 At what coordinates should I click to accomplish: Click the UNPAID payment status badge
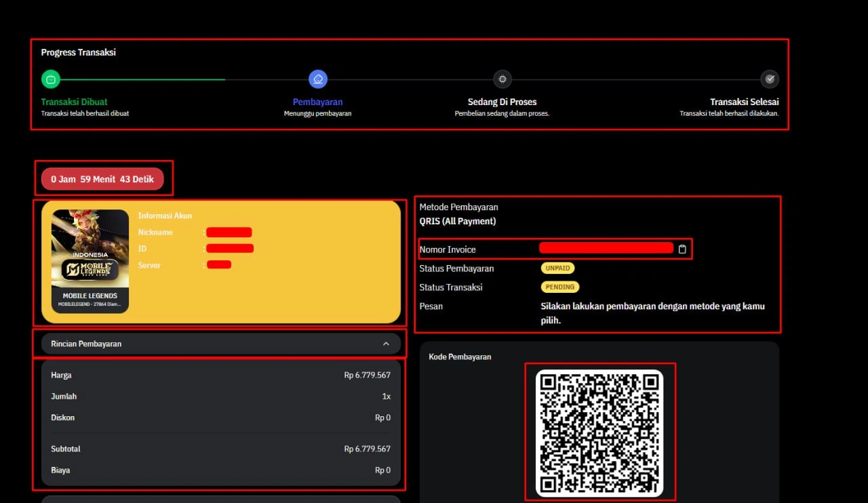557,268
